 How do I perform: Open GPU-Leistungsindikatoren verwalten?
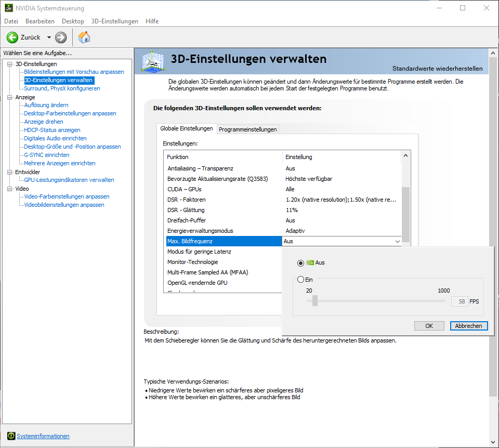pos(69,180)
